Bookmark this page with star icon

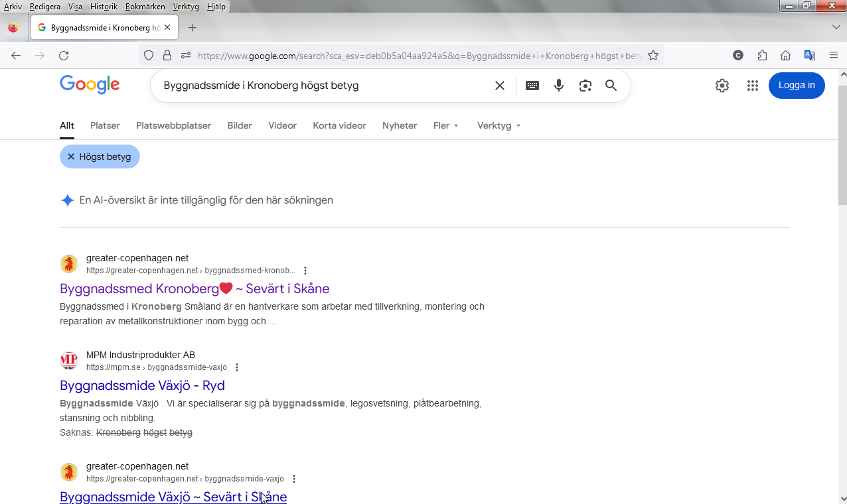pos(653,56)
